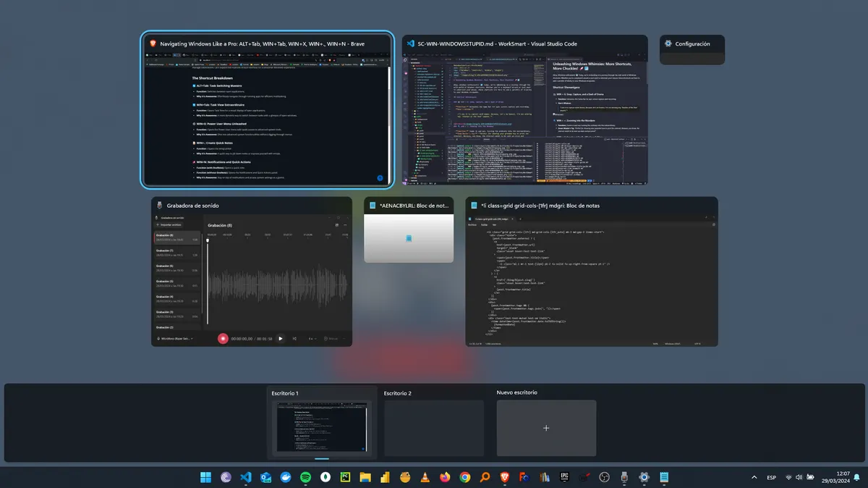Open PyCharm from the taskbar
This screenshot has width=868, height=488.
point(345,477)
